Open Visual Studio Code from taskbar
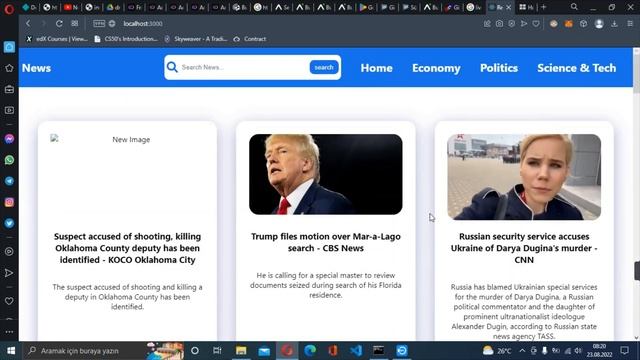The height and width of the screenshot is (360, 640). tap(356, 351)
